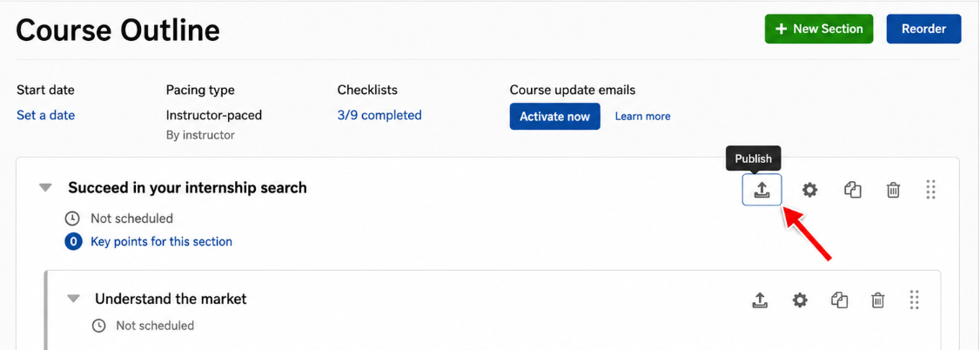Delete the 'Understand the market' subsection
The image size is (980, 350).
click(878, 300)
